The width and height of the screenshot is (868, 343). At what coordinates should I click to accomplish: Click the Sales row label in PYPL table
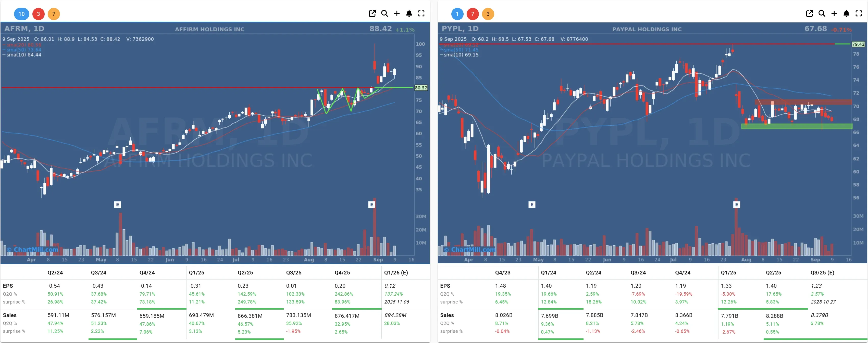tap(447, 315)
